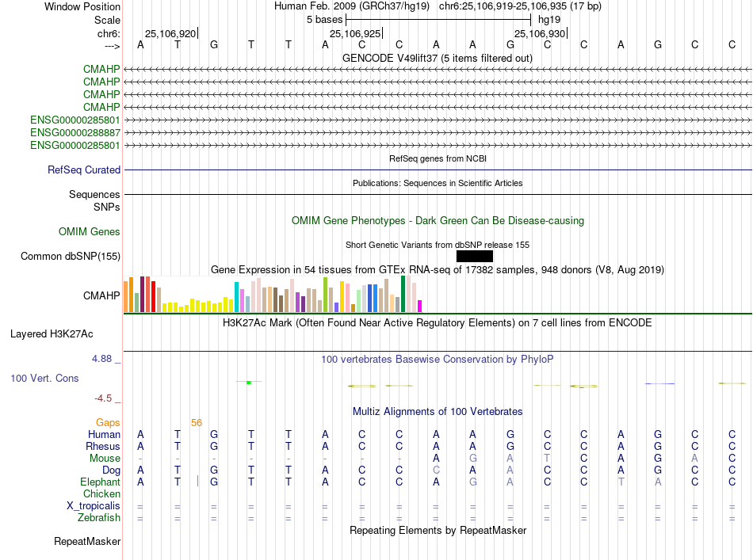
Task: Open the H3K27Ac Mark track title
Action: (437, 322)
